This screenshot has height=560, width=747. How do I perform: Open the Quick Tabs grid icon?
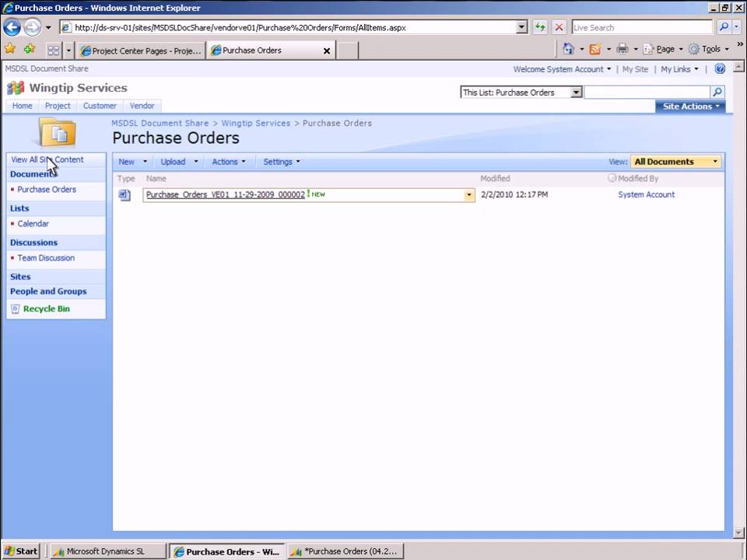coord(54,50)
